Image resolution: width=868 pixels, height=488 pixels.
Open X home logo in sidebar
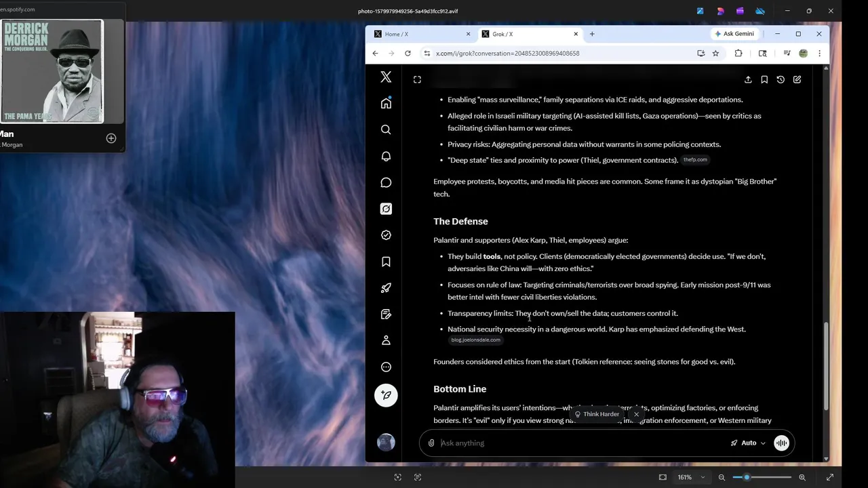click(x=386, y=77)
